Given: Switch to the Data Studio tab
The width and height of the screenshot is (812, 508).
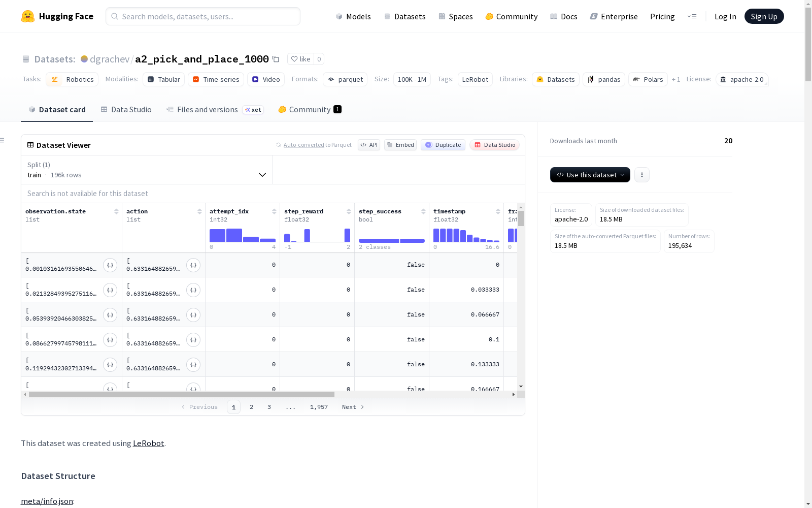Looking at the screenshot, I should pos(126,110).
